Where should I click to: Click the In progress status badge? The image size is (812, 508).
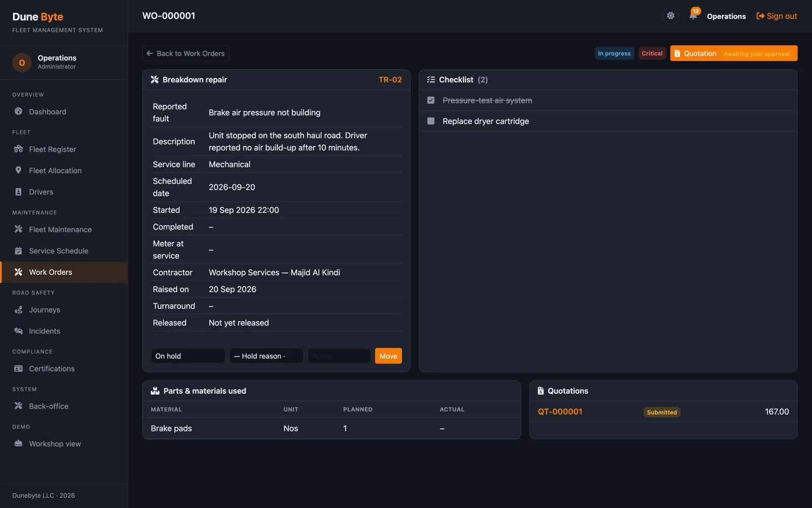[614, 53]
